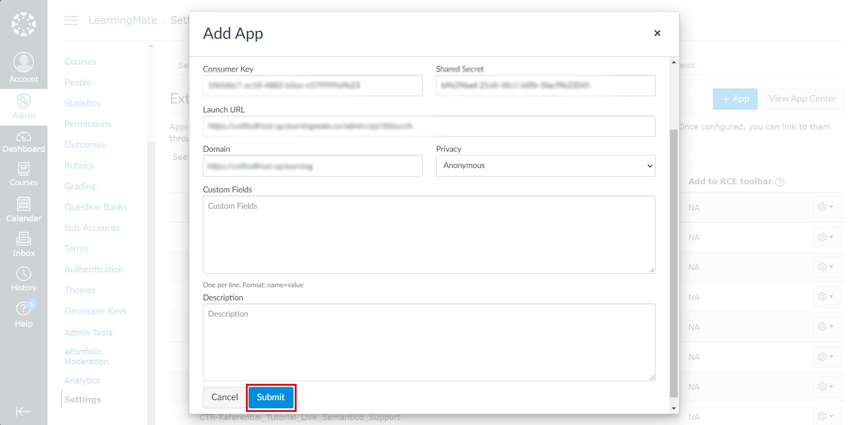Screen dimensions: 868x425
Task: Go to Courses in global navigation
Action: (24, 174)
